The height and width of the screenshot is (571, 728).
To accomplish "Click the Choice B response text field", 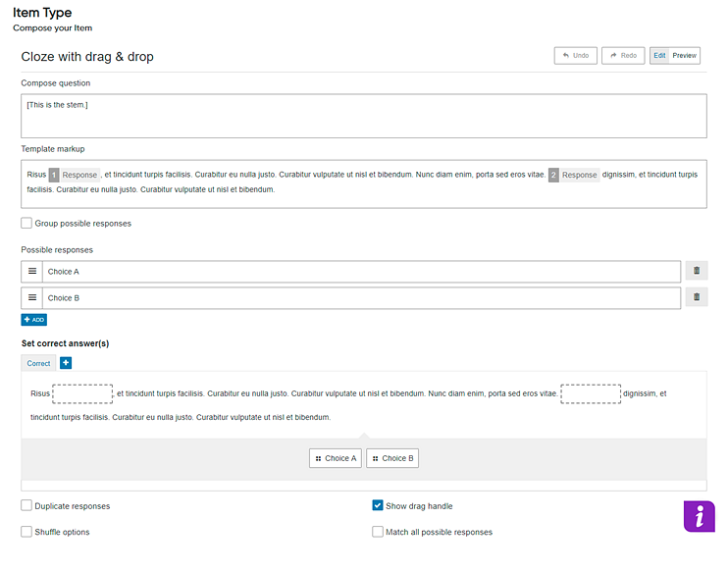I will (x=361, y=298).
